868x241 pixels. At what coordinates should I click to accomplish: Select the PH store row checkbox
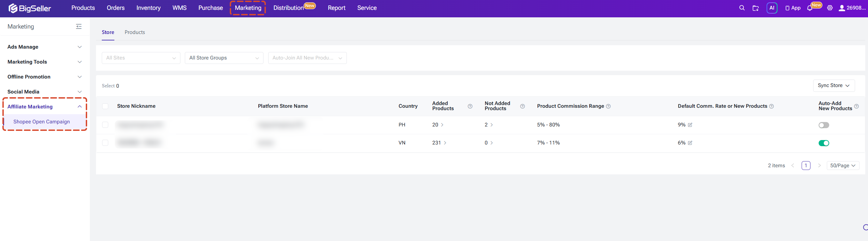tap(105, 125)
